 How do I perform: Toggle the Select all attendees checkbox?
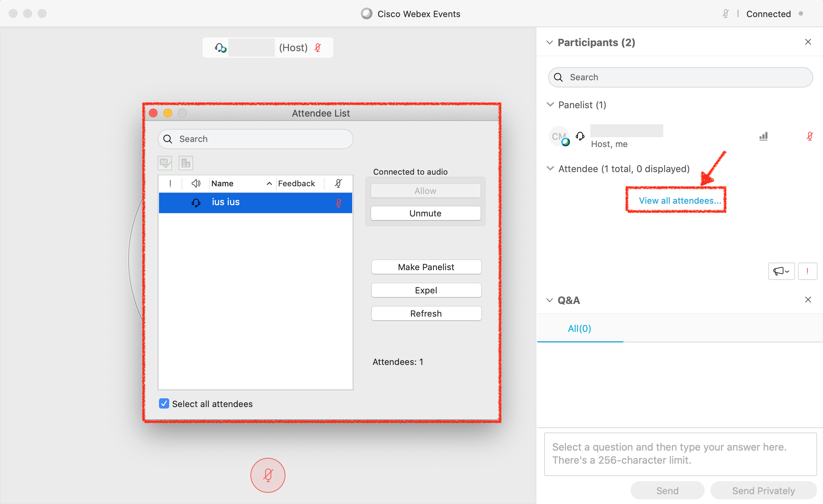coord(164,404)
